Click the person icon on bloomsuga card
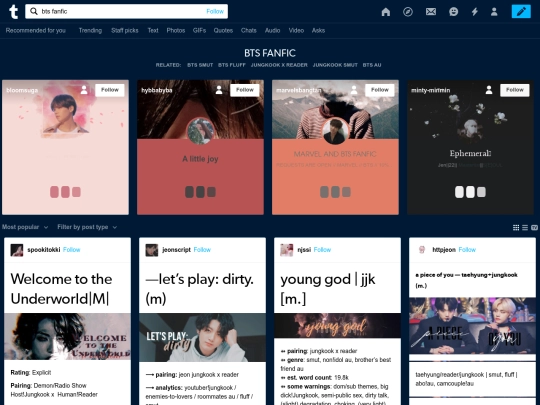 [84, 90]
